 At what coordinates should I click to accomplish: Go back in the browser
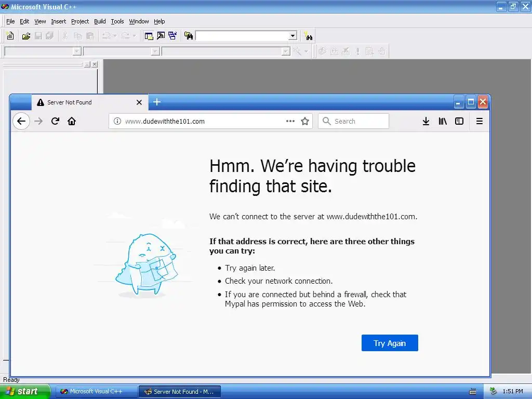click(x=21, y=121)
